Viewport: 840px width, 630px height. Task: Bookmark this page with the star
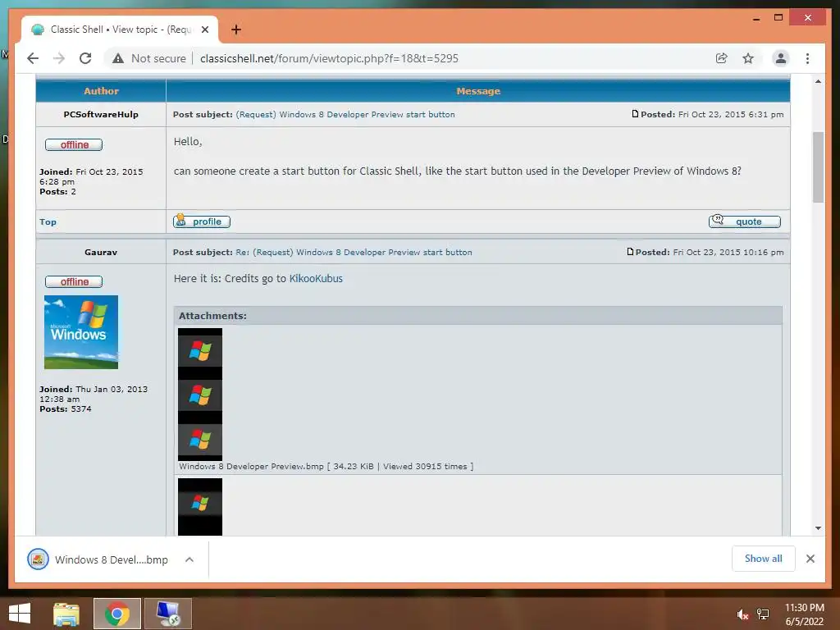point(748,58)
